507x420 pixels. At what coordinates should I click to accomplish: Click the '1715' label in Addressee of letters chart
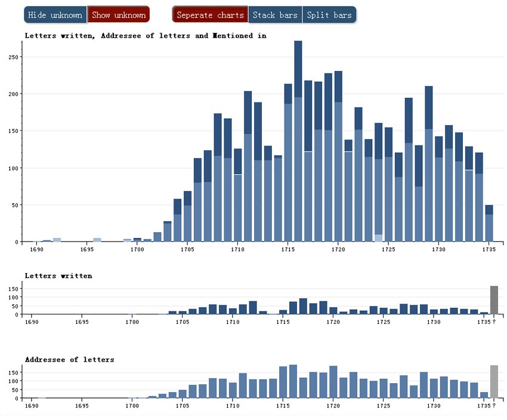[x=283, y=406]
